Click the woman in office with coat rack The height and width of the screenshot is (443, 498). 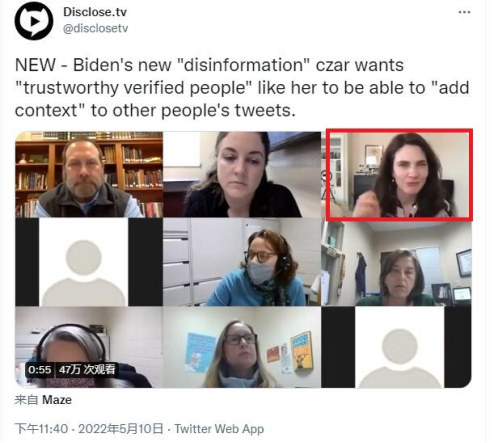click(x=397, y=263)
